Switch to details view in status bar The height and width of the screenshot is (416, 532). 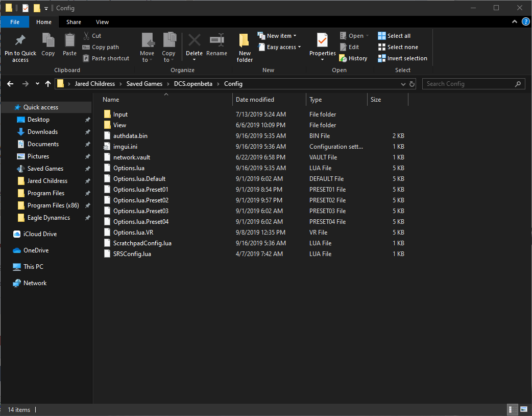(x=512, y=409)
